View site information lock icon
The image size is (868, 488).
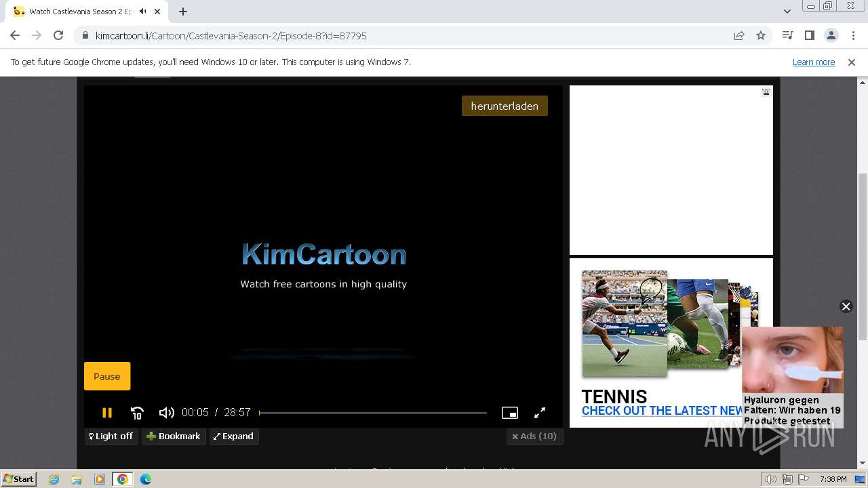[85, 36]
